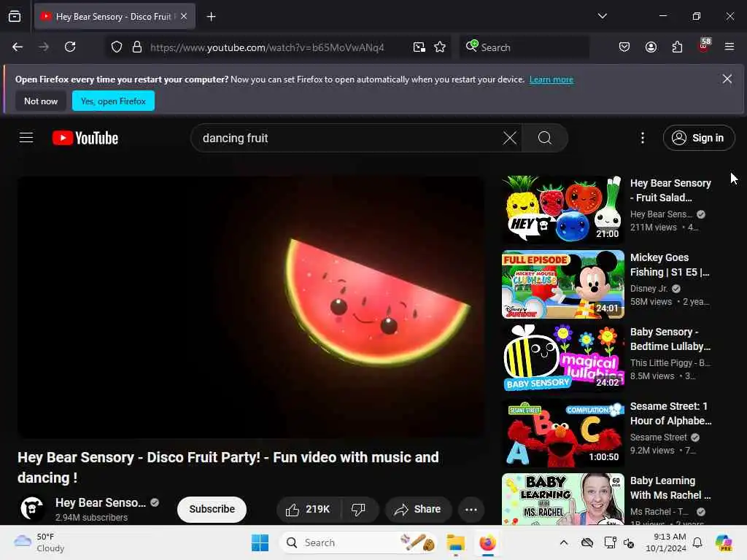Open Sesame Street alphabet compilation thumbnail

pyautogui.click(x=562, y=433)
